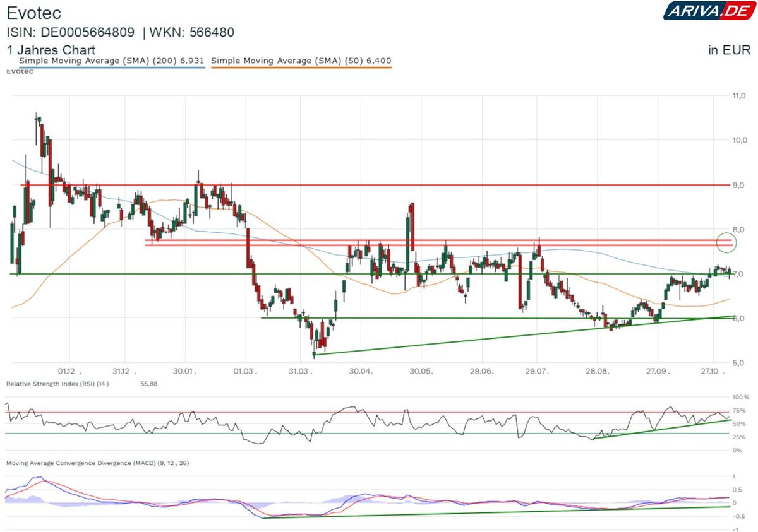758x532 pixels.
Task: Click the 'in EUR' currency label
Action: click(x=729, y=50)
